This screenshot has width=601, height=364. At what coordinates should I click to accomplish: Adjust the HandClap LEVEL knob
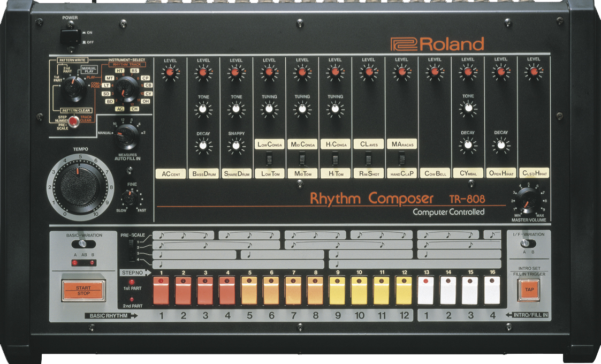coord(402,72)
